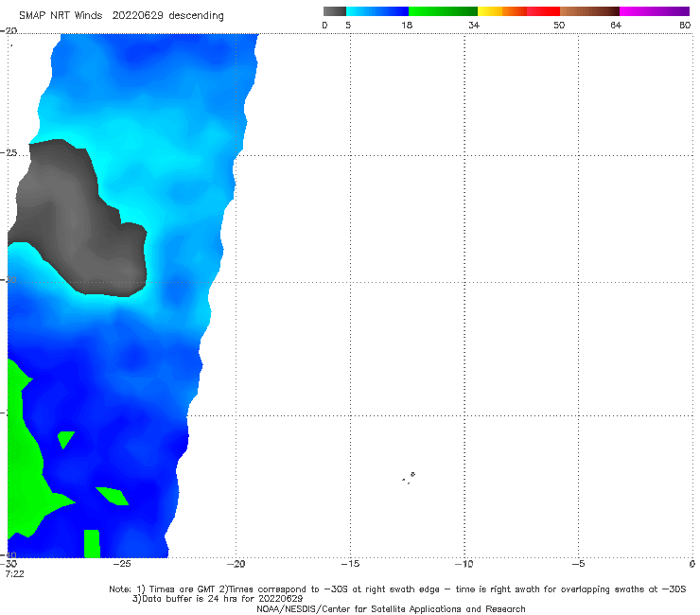Click the green segment of the color bar
700x615 pixels.
(x=443, y=11)
